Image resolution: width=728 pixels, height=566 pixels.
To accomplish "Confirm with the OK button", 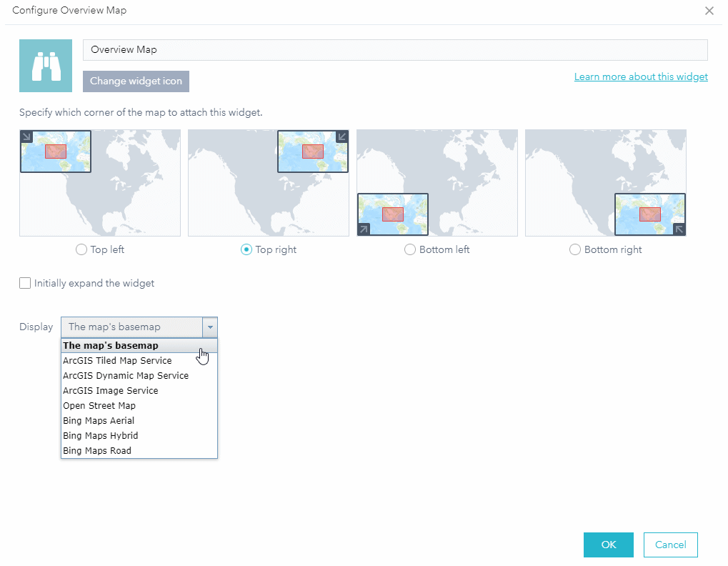I will 608,545.
